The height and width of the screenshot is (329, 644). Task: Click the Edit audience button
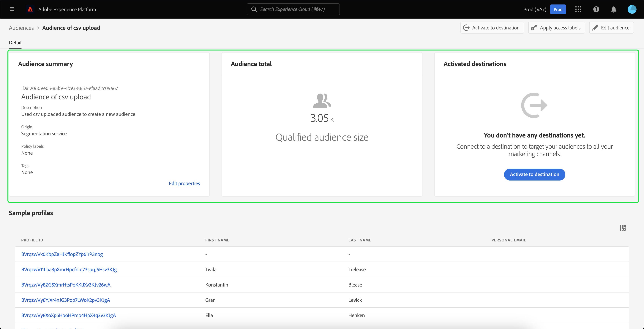611,28
